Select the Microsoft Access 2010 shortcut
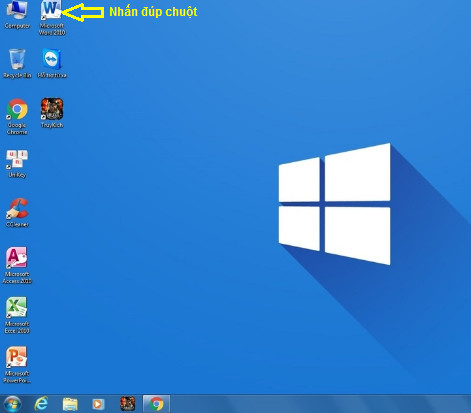Screen dimensions: 471x413 coord(17,266)
